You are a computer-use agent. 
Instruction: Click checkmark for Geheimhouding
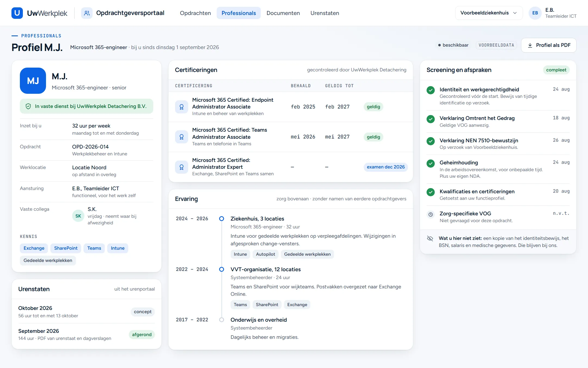pos(431,163)
